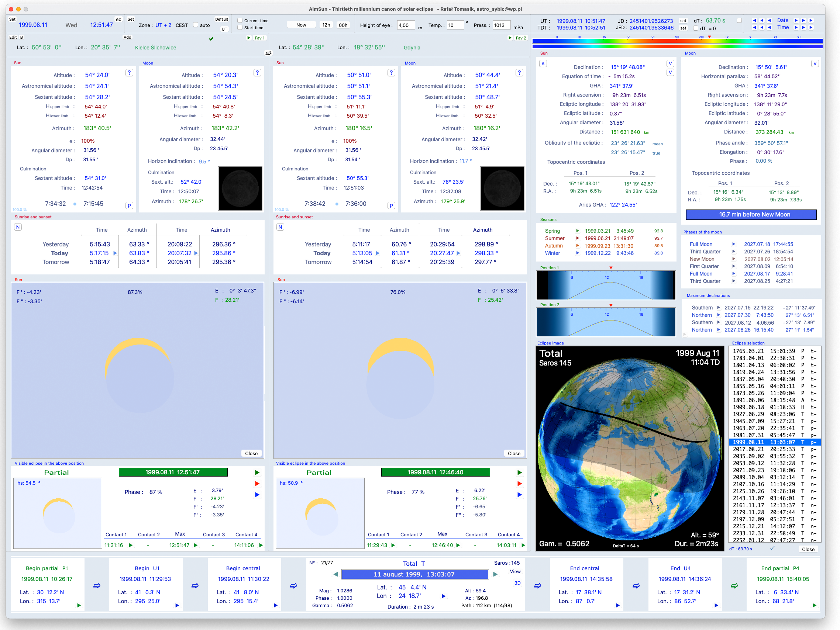The image size is (840, 630).
Task: Click the V button beside Sun Declination
Action: tap(670, 63)
